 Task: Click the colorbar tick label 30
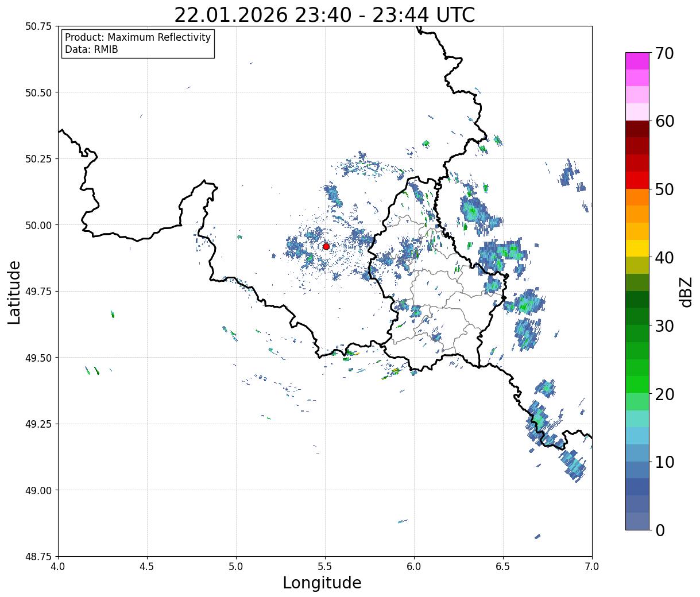click(664, 325)
